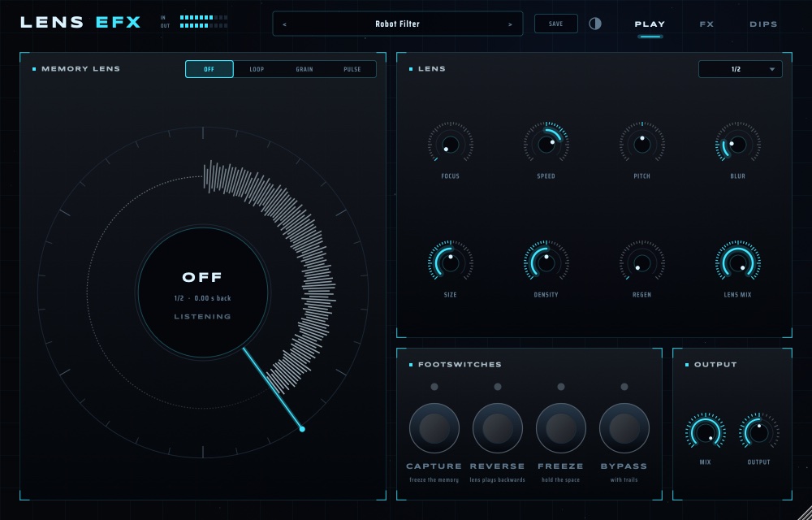Toggle the Capture footswitch
The height and width of the screenshot is (520, 812).
click(434, 428)
